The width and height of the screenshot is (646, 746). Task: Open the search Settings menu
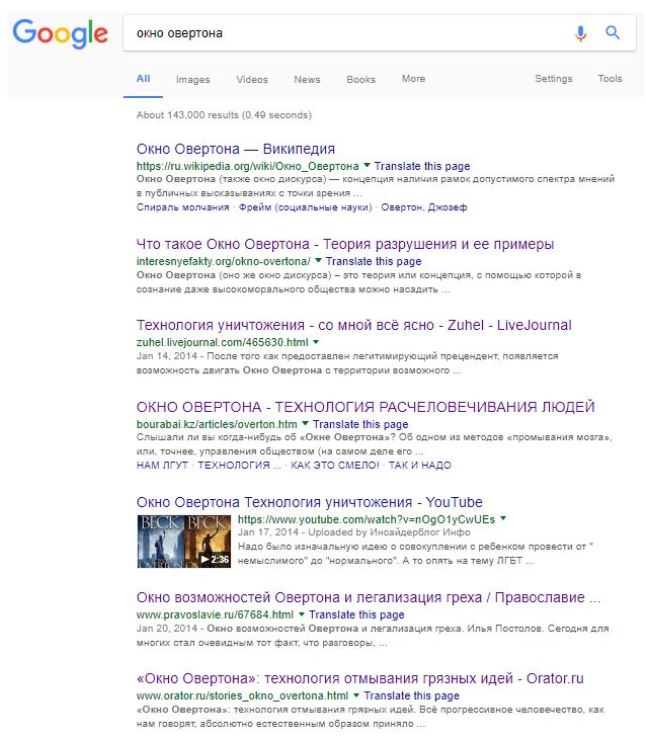pos(553,79)
